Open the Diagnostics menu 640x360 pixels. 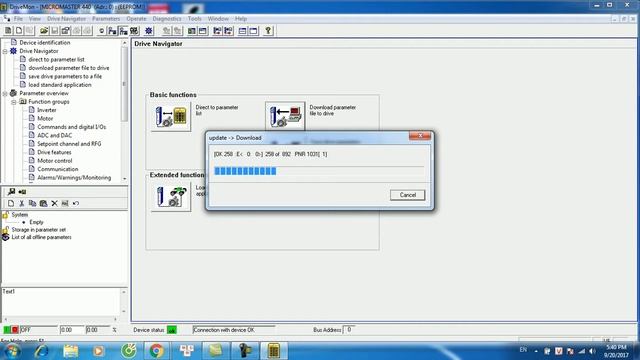[x=167, y=19]
